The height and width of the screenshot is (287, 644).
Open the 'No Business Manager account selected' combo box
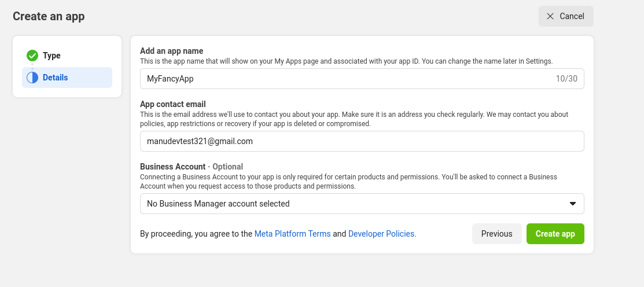[x=347, y=204]
